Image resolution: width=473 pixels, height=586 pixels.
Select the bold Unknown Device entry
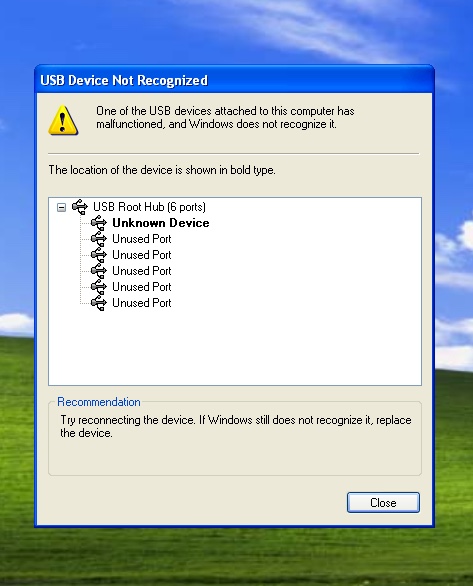click(x=161, y=223)
